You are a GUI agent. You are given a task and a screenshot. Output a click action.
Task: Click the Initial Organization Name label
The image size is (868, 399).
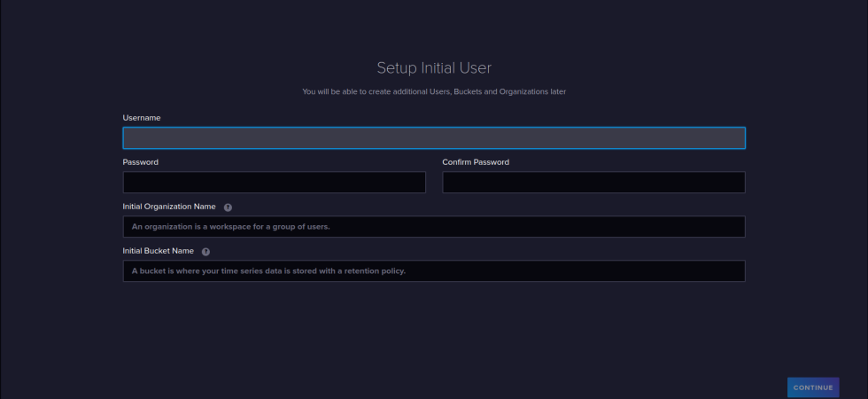tap(169, 207)
